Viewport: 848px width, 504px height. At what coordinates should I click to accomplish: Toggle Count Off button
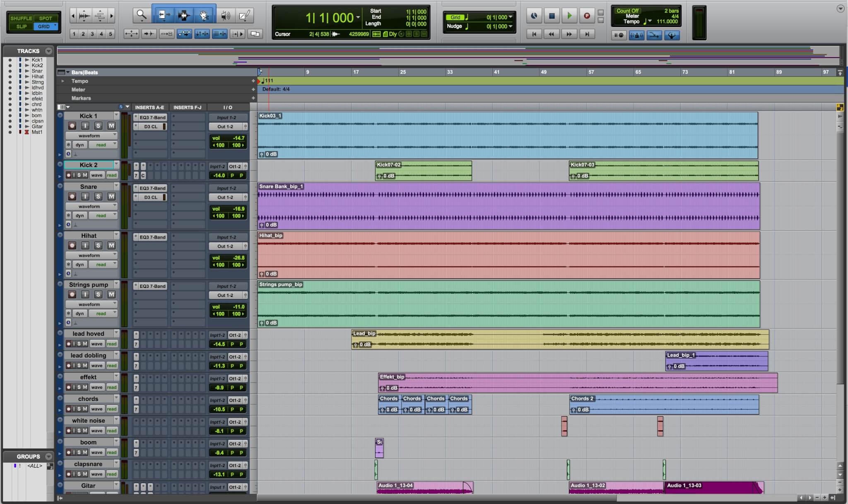627,11
